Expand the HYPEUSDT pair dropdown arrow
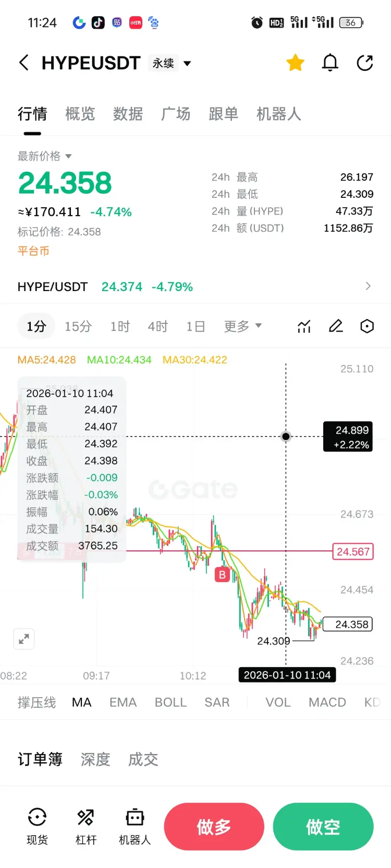This screenshot has height=868, width=391. tap(187, 64)
